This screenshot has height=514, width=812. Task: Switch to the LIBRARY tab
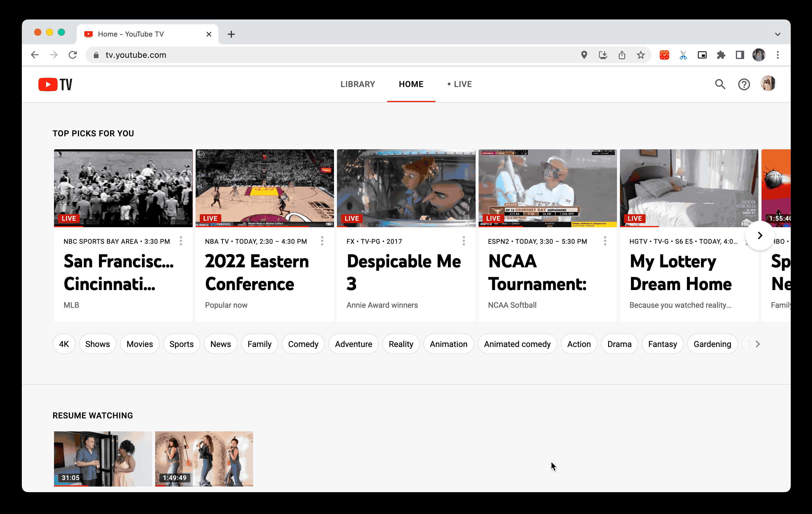click(x=357, y=84)
